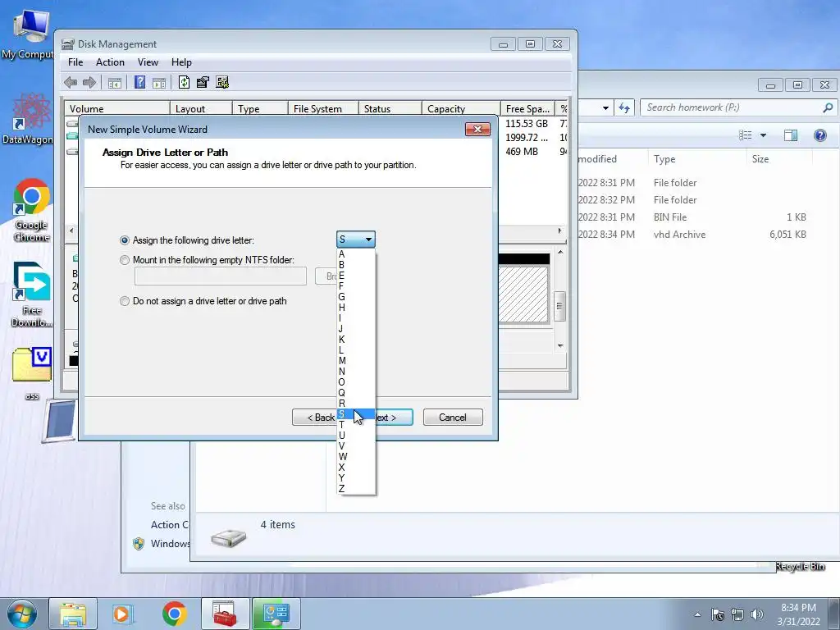Click the Settings icon in Disk Management toolbar
The width and height of the screenshot is (840, 630).
pyautogui.click(x=222, y=82)
